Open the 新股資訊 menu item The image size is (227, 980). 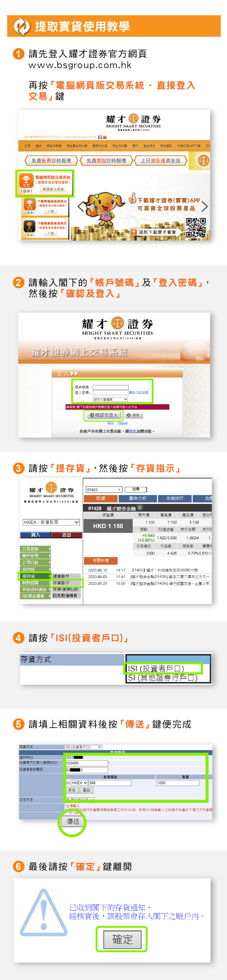tap(166, 146)
